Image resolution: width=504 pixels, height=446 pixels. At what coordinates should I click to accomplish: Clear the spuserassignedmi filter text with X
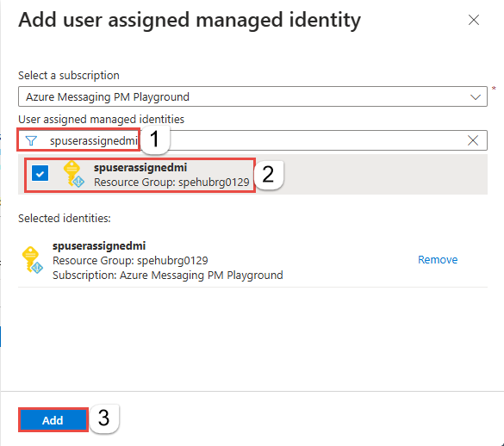(x=473, y=140)
